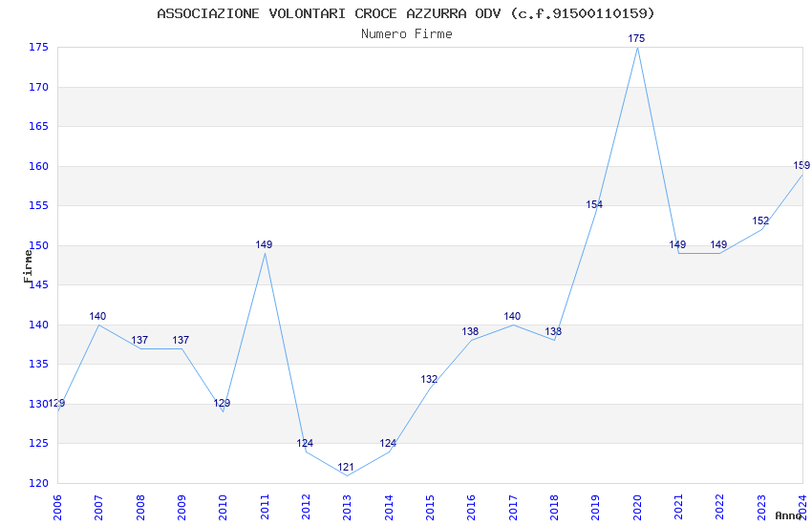Select x-axis year 2006
This screenshot has width=812, height=525.
click(x=57, y=507)
